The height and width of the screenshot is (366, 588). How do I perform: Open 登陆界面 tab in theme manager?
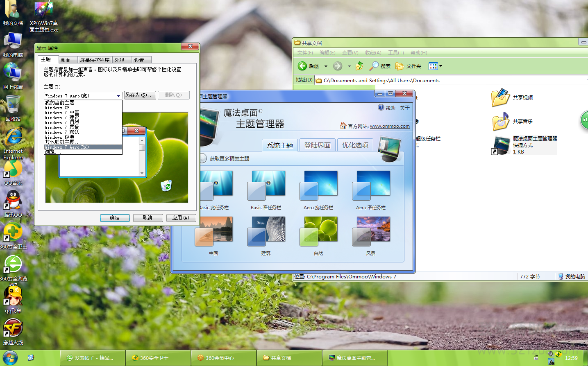[318, 145]
